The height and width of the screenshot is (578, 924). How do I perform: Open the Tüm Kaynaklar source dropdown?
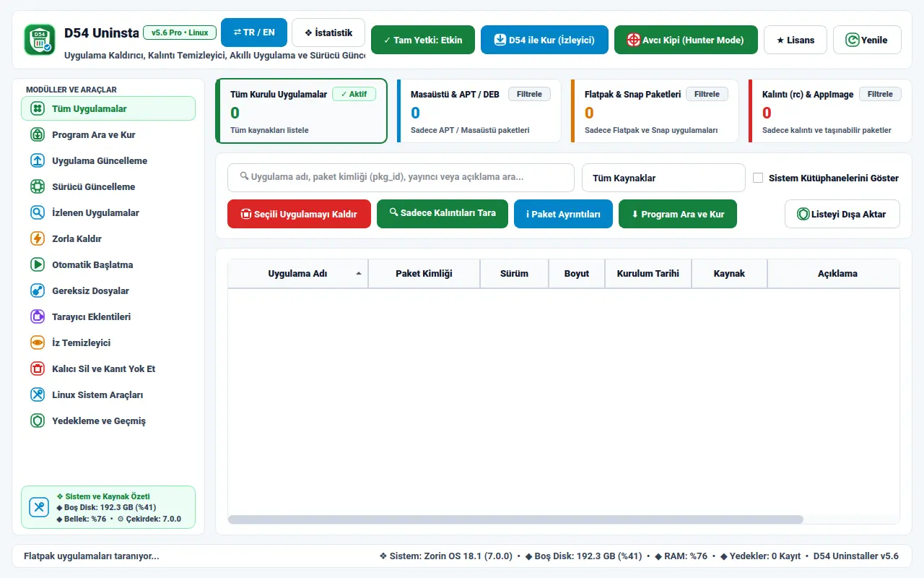click(x=663, y=178)
